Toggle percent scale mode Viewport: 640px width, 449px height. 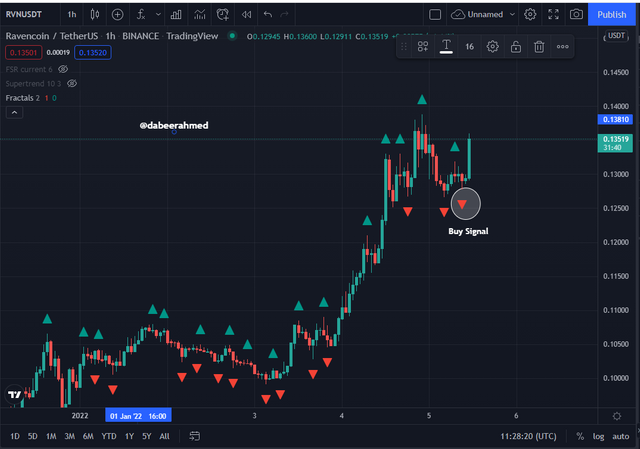pos(580,436)
